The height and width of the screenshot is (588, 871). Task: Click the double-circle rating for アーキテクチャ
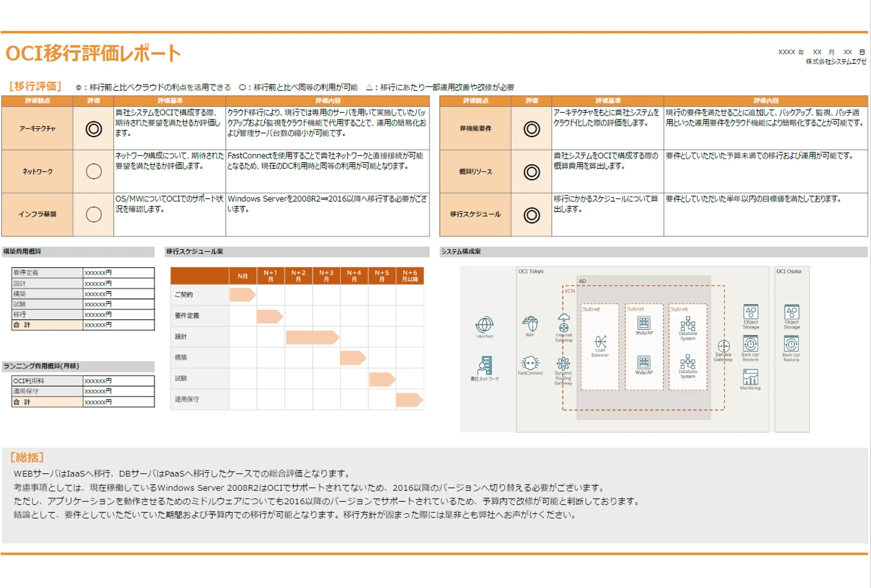coord(94,129)
